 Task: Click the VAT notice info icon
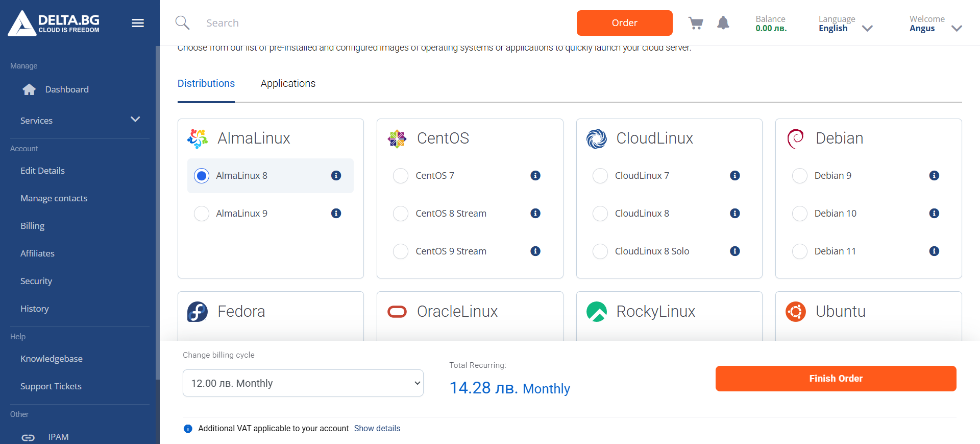188,429
